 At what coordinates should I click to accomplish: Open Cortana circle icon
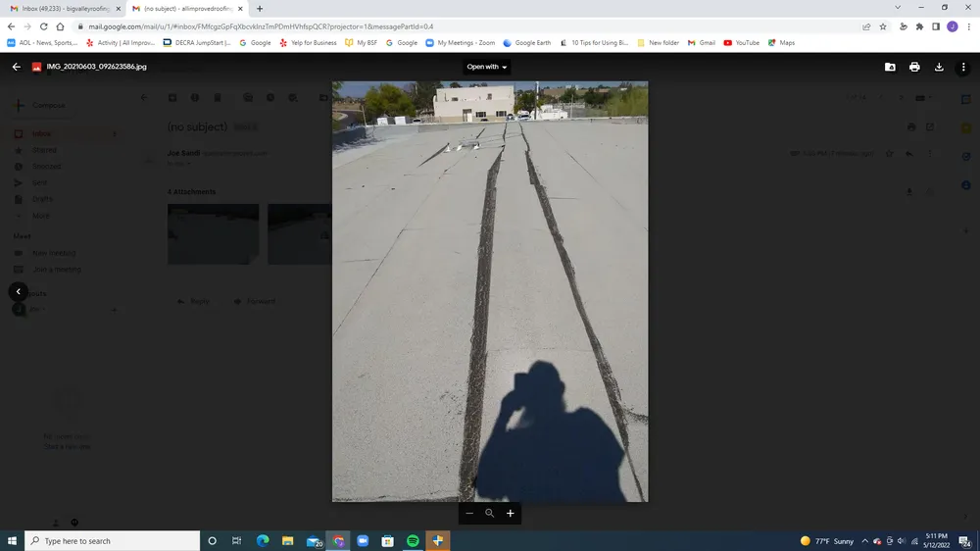click(x=212, y=541)
